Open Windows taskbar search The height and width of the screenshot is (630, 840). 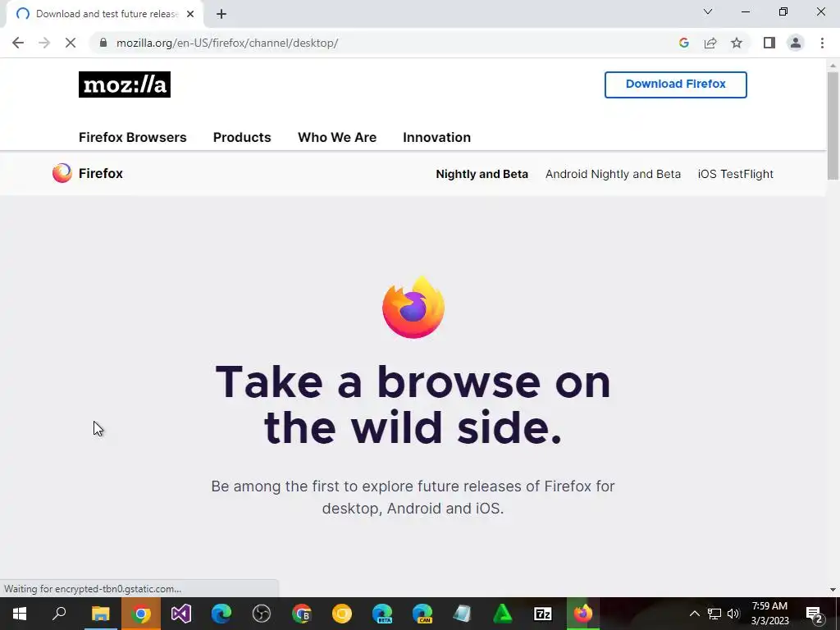point(59,614)
